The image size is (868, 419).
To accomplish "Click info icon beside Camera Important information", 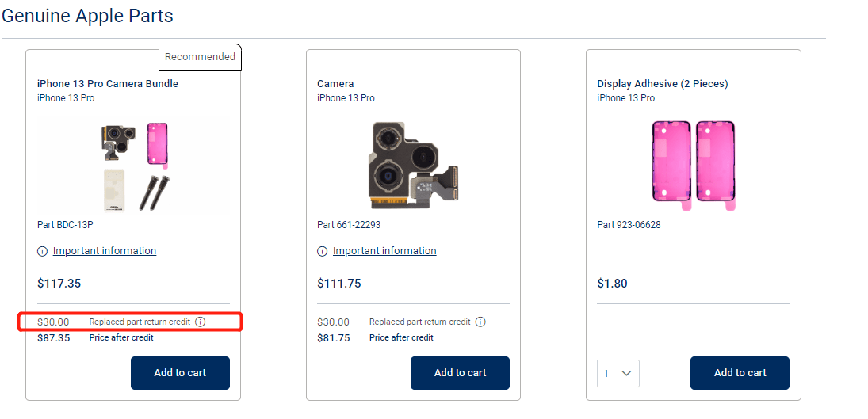I will coord(323,251).
